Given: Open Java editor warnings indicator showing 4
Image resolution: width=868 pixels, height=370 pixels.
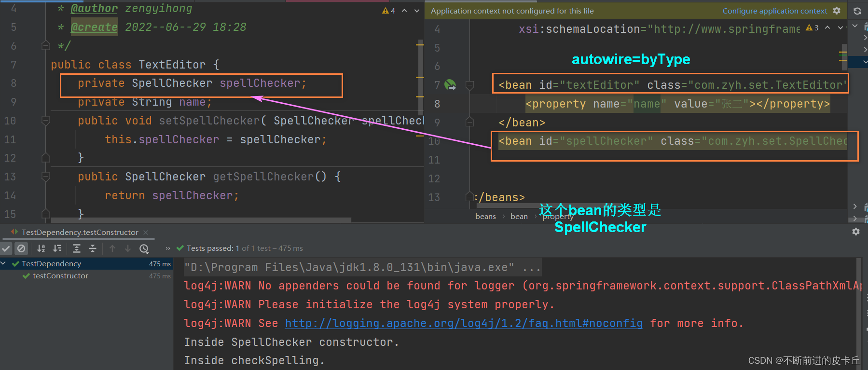Looking at the screenshot, I should [388, 11].
